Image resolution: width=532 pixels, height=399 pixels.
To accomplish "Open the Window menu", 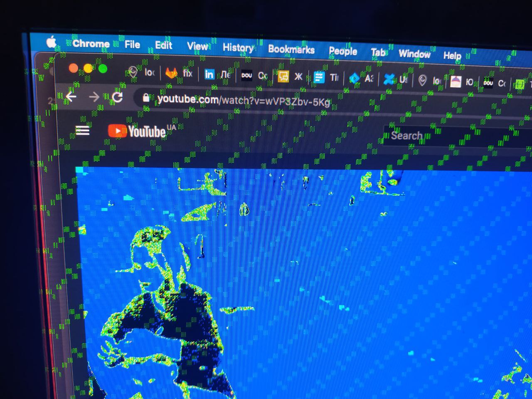I will pos(414,54).
